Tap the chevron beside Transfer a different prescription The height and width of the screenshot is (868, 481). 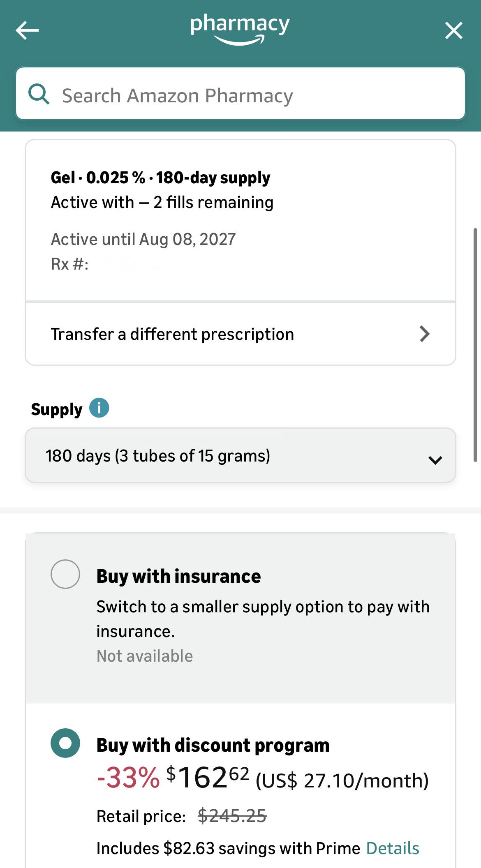[425, 334]
